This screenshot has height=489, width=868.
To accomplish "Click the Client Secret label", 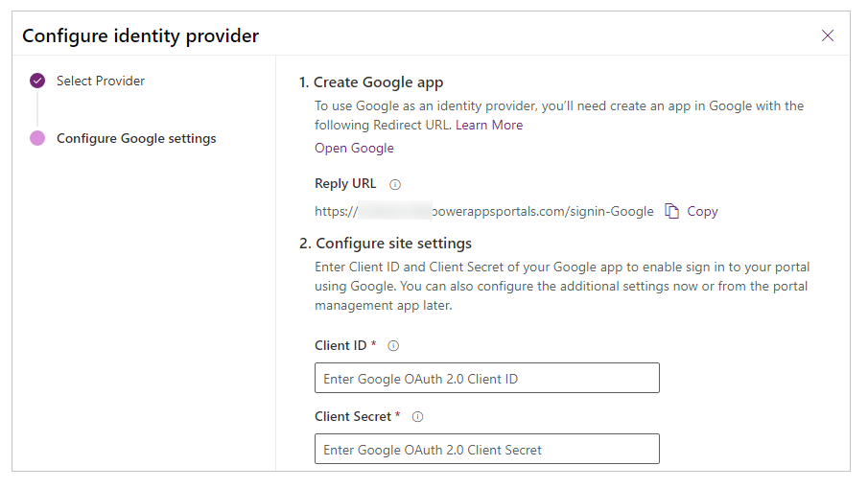I will click(353, 416).
